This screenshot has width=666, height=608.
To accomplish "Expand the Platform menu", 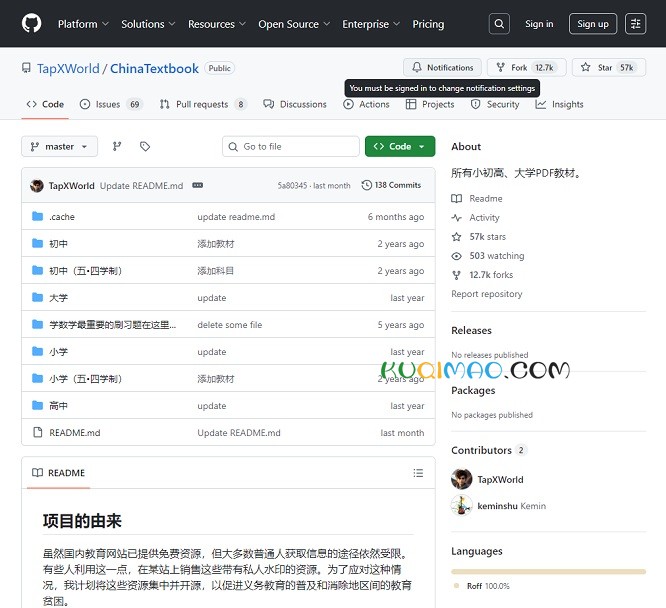I will pos(83,24).
